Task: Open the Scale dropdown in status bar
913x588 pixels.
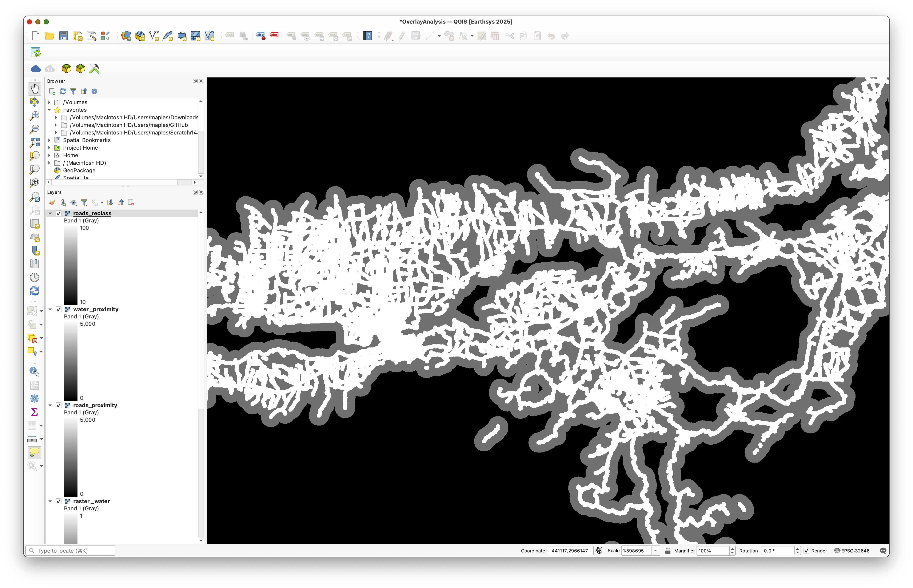Action: (x=655, y=551)
